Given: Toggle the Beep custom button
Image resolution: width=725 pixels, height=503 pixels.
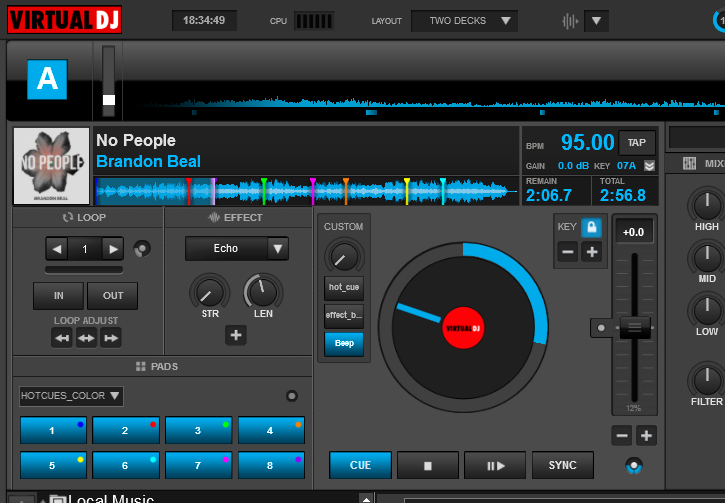Looking at the screenshot, I should tap(344, 344).
